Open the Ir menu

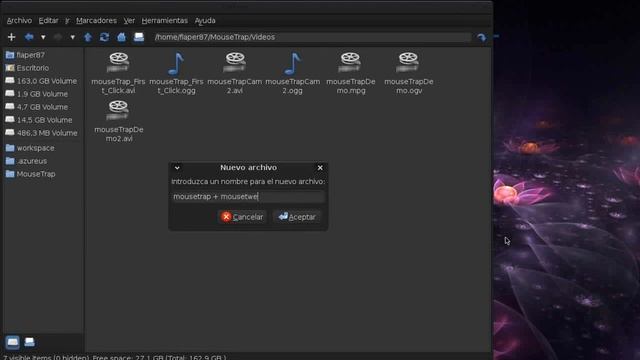(67, 20)
